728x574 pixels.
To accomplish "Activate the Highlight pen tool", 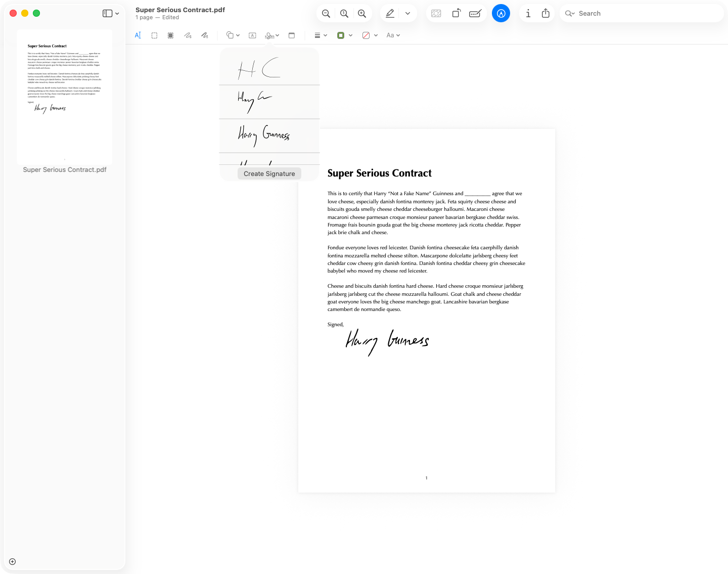I will [390, 14].
